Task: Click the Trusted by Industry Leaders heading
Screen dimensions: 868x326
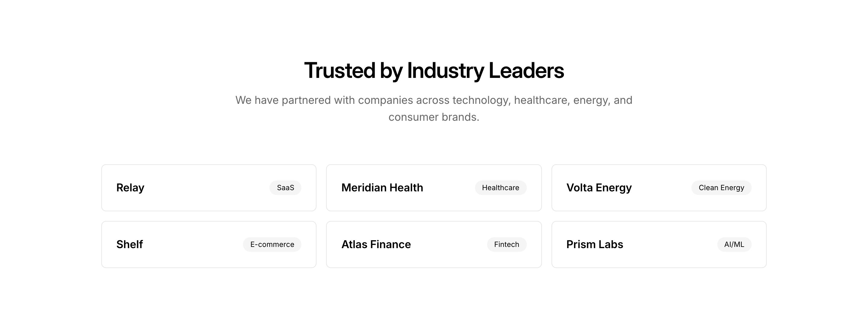Action: click(434, 71)
